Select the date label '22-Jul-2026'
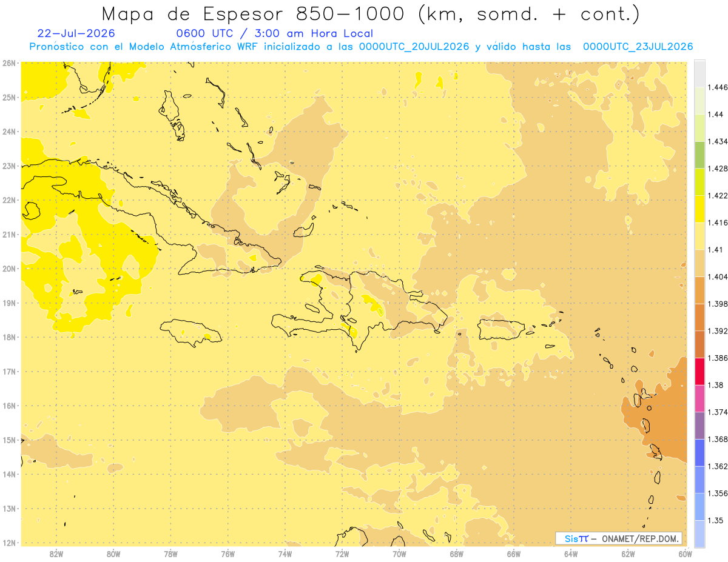728x562 pixels. point(76,34)
